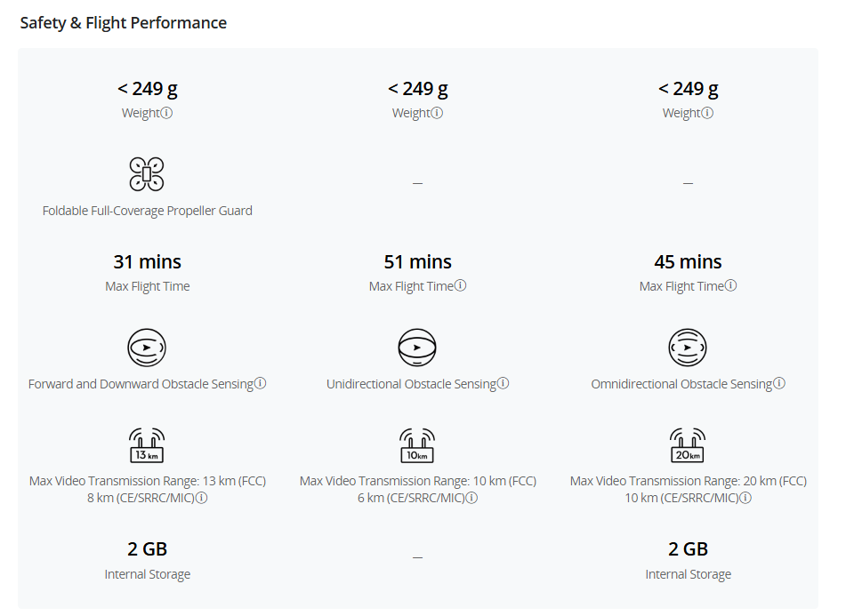This screenshot has height=616, width=846.
Task: Click the 20 km transmission range icon
Action: pos(688,445)
